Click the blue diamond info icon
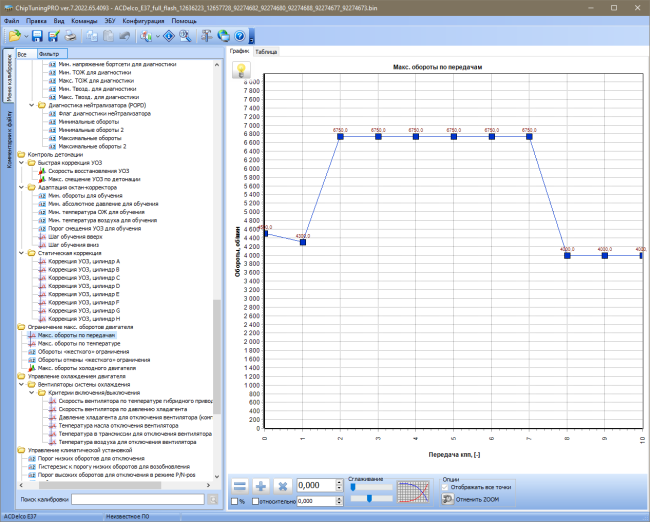 169,36
